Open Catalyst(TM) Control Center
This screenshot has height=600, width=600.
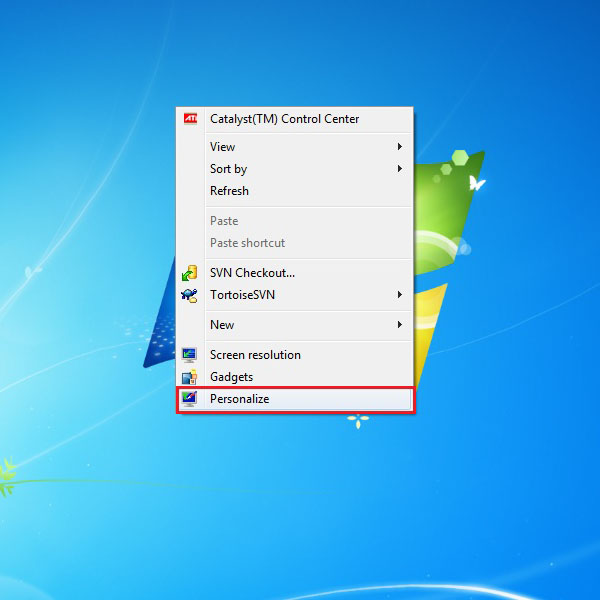click(x=295, y=119)
